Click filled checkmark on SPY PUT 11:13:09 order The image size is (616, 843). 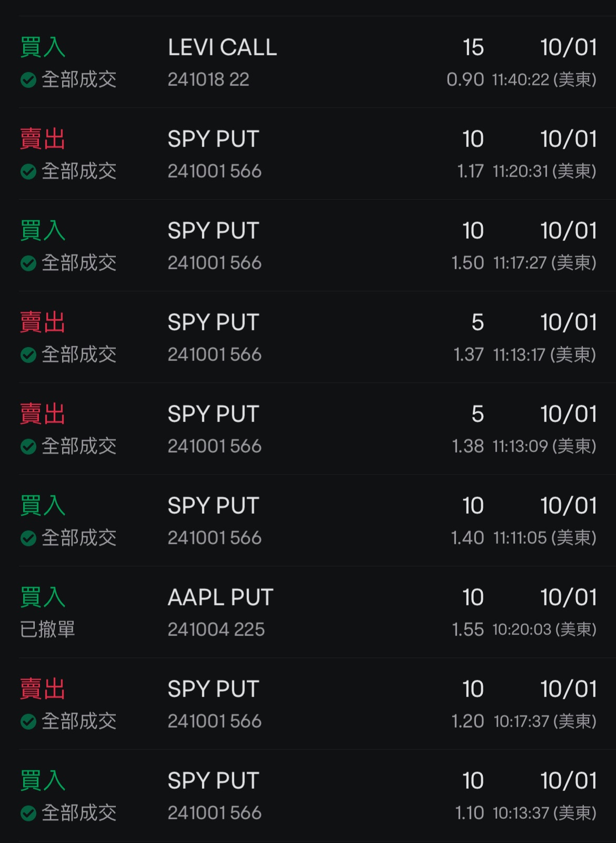pos(28,447)
